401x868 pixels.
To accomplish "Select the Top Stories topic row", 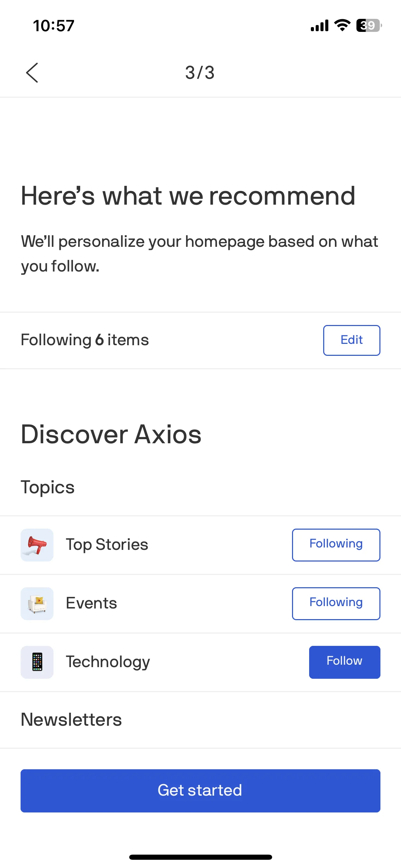I will click(x=200, y=545).
